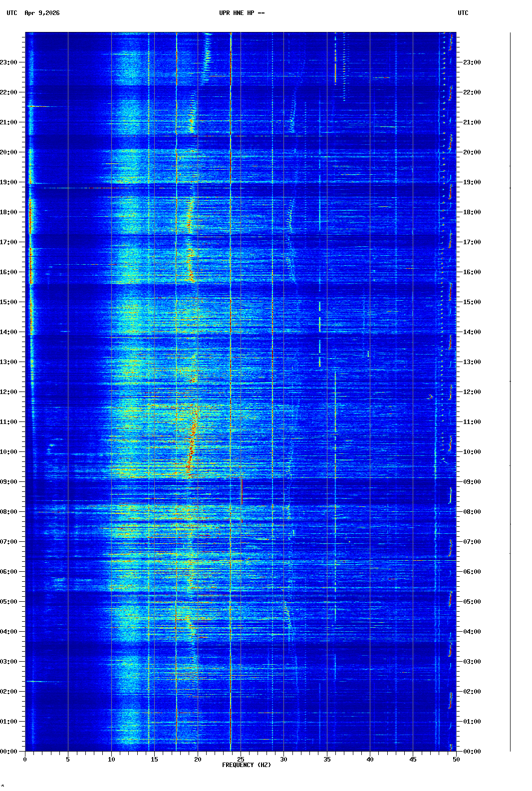
Task: Click the 10 Hz frequency tick label
Action: point(111,760)
